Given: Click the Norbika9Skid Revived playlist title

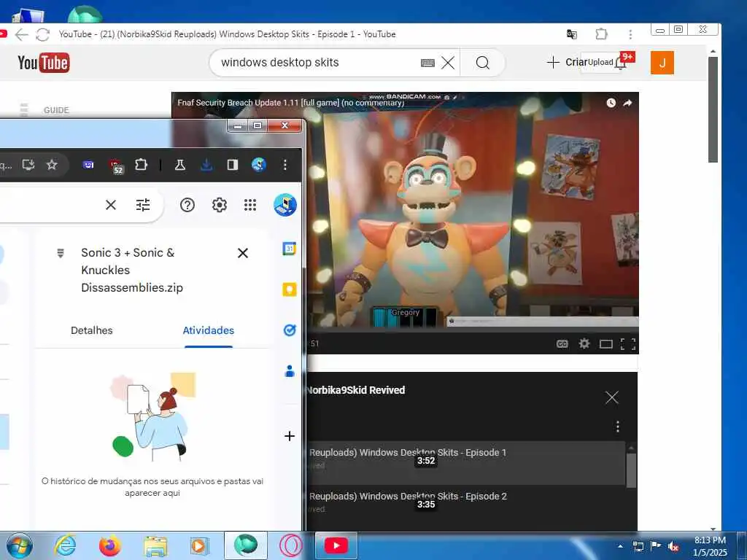Looking at the screenshot, I should click(x=355, y=390).
